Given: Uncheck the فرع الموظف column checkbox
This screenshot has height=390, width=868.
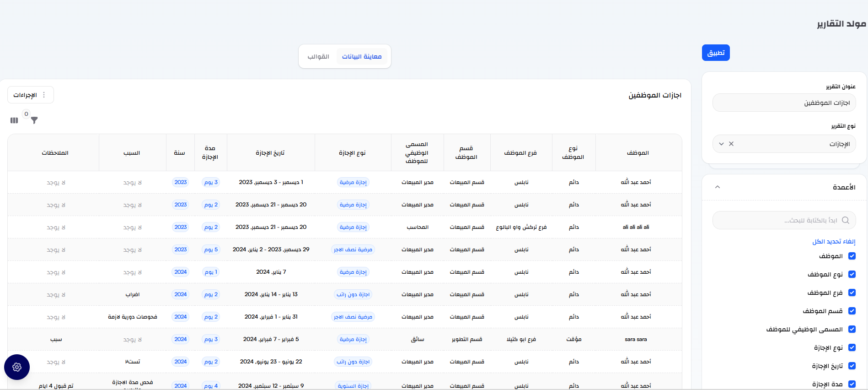Looking at the screenshot, I should point(852,292).
